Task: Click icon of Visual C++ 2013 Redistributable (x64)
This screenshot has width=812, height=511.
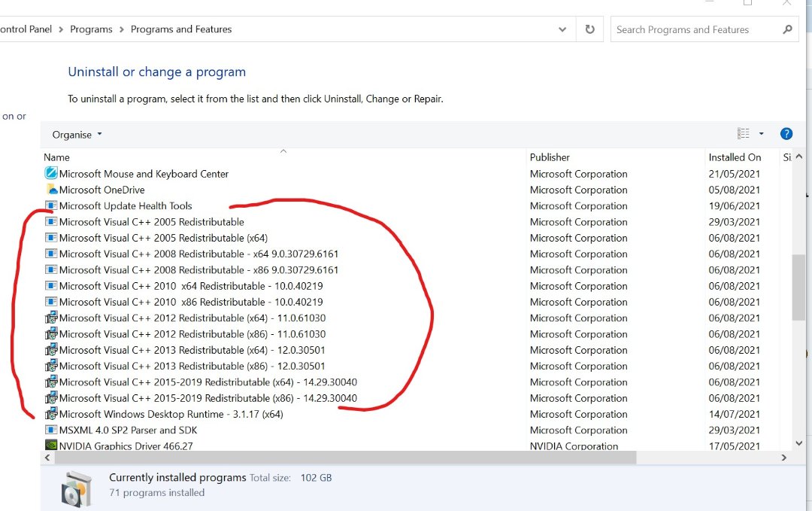Action: tap(51, 350)
